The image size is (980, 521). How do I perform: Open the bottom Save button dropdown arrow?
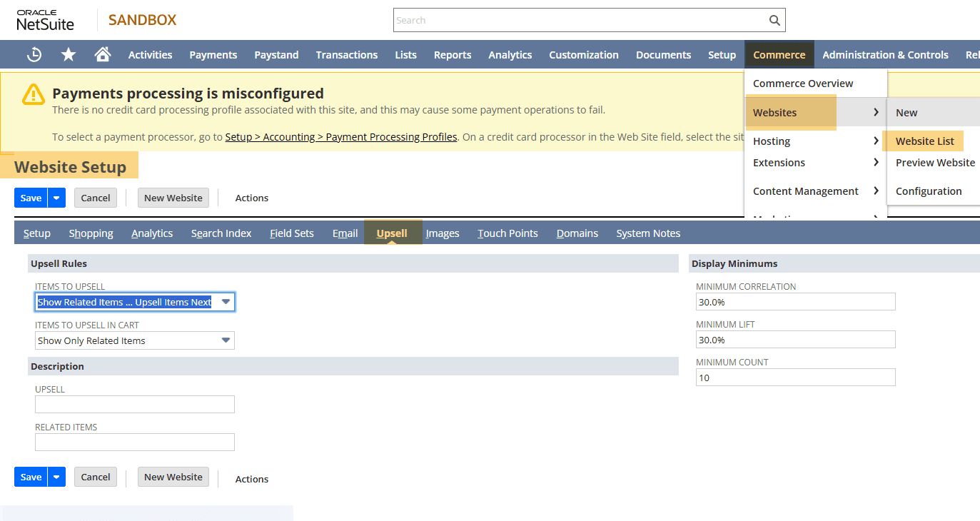point(56,477)
